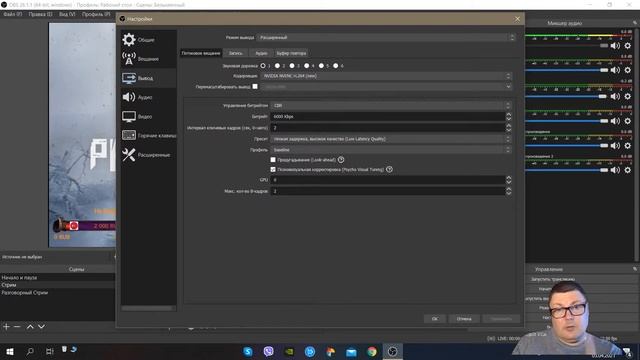Open gear settings of bottommost mixer channel

coord(628,170)
